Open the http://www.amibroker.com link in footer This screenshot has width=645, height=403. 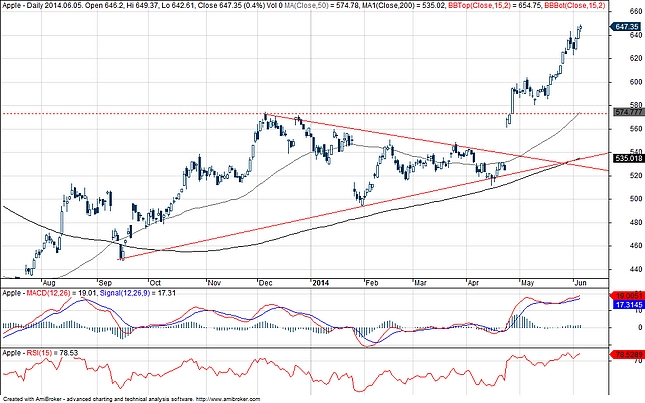coord(228,399)
